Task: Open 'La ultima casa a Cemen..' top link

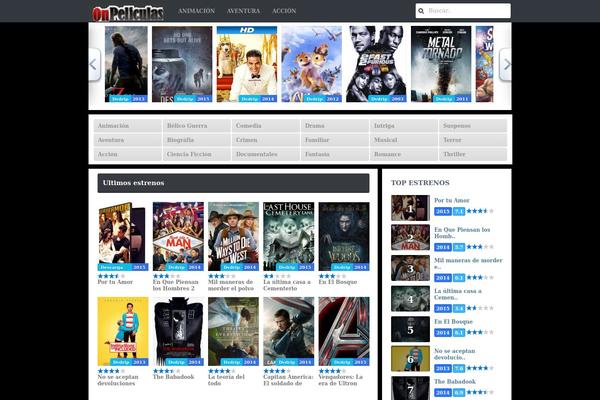Action: (458, 294)
